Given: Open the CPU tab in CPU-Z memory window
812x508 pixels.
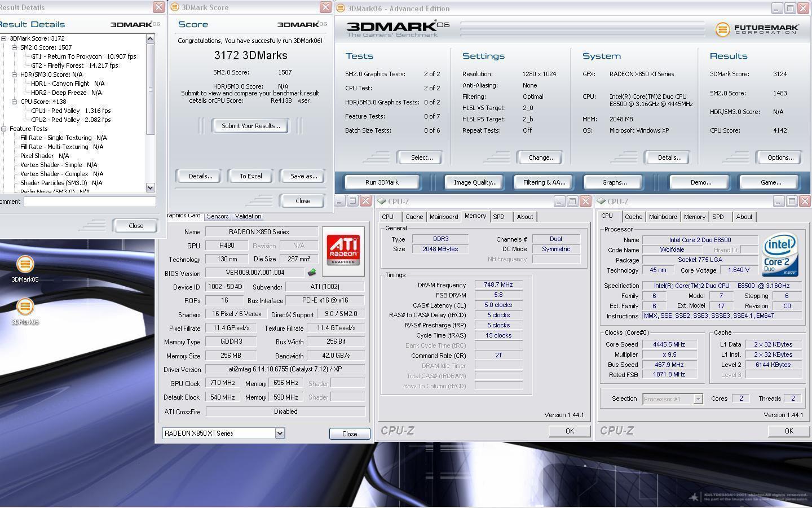Looking at the screenshot, I should (x=388, y=217).
